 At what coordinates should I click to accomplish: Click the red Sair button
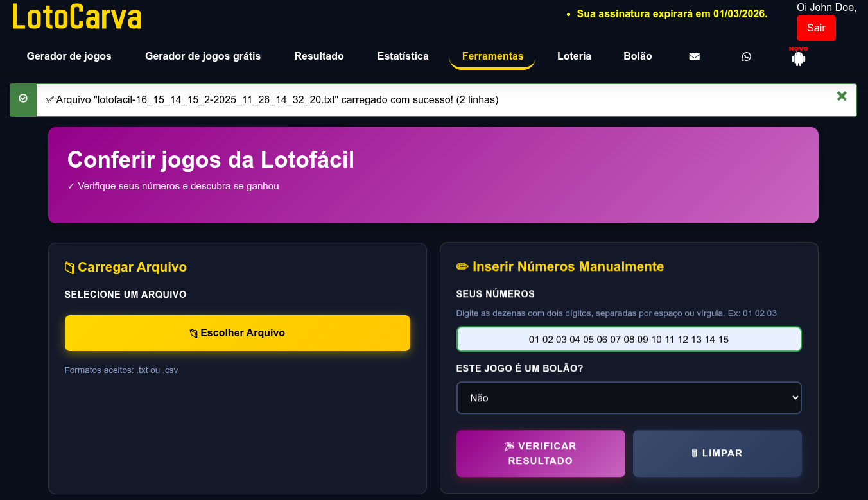816,28
